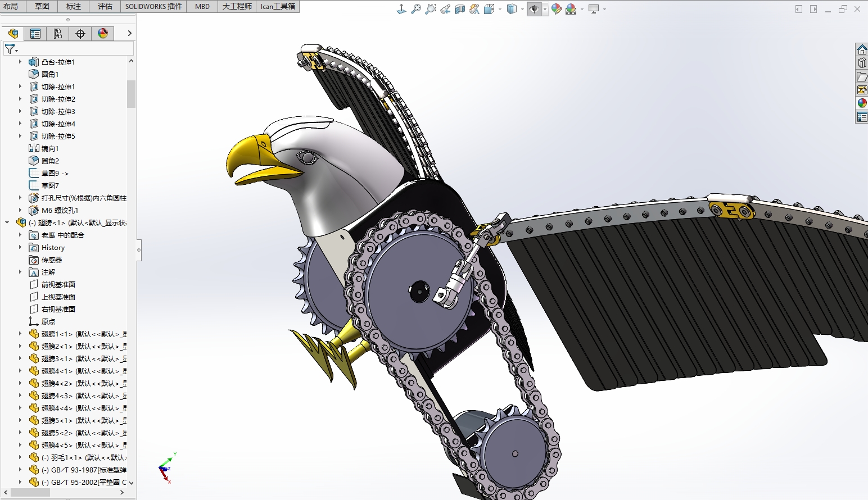Open the Ican工具箱 ribbon tab

click(x=278, y=6)
